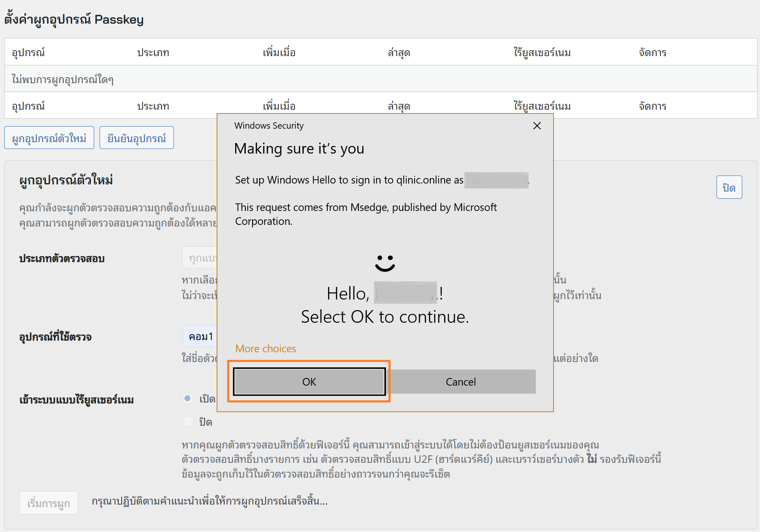Select the เปิด radio option
Screen dimensions: 760x532
coord(188,398)
